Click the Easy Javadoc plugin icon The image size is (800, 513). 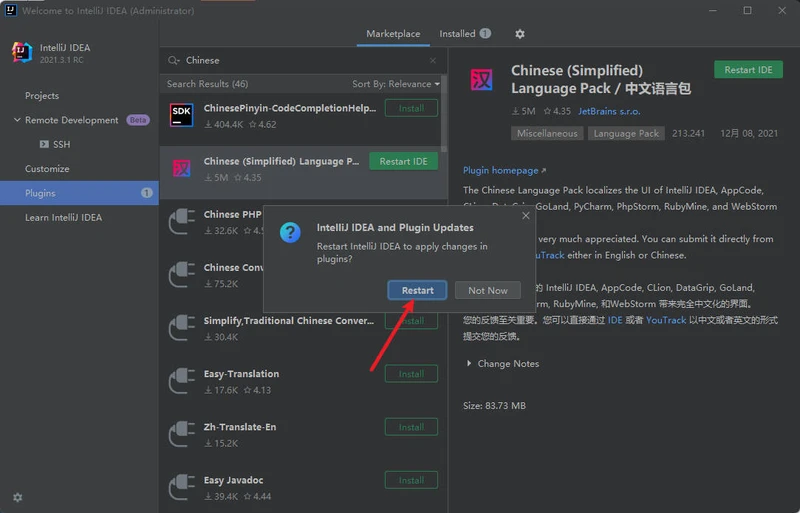(181, 487)
